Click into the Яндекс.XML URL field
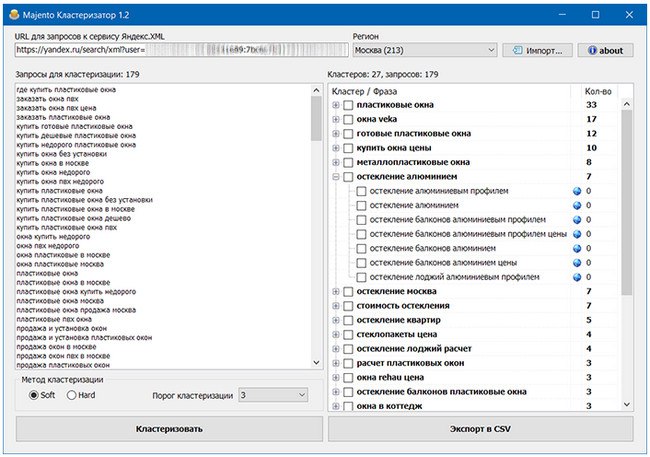This screenshot has width=650, height=457. (x=181, y=50)
